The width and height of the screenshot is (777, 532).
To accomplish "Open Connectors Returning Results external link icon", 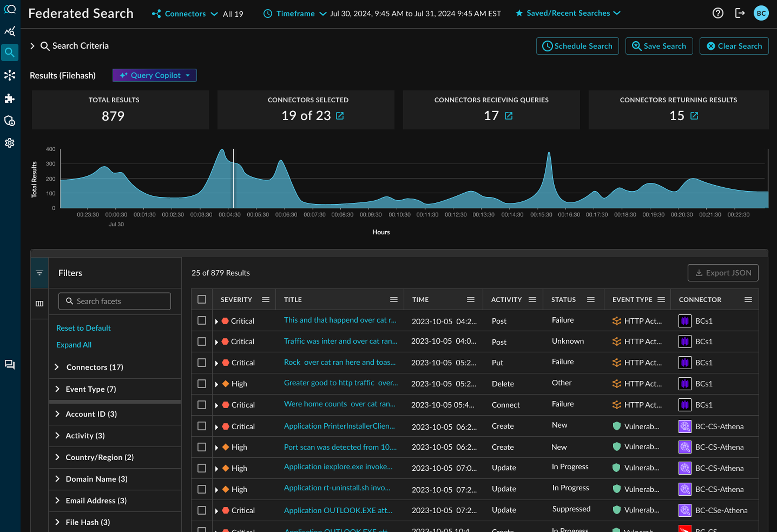I will 694,116.
